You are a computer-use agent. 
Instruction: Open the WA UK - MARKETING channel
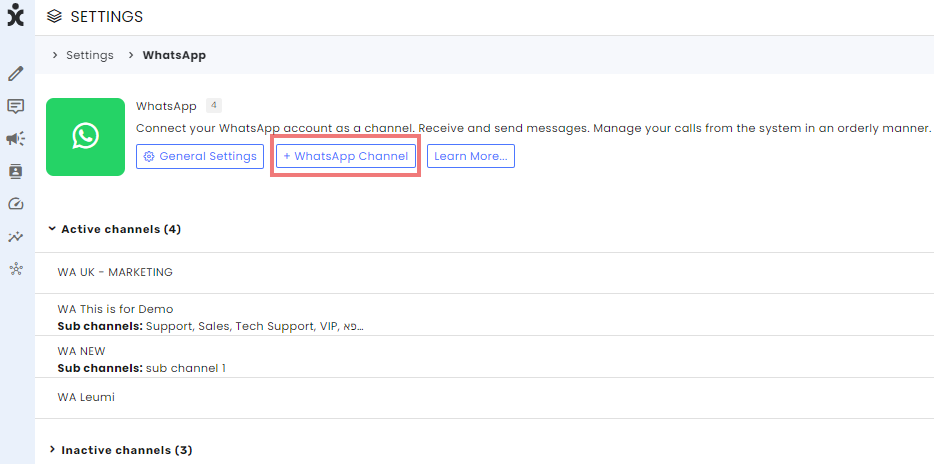pos(484,272)
